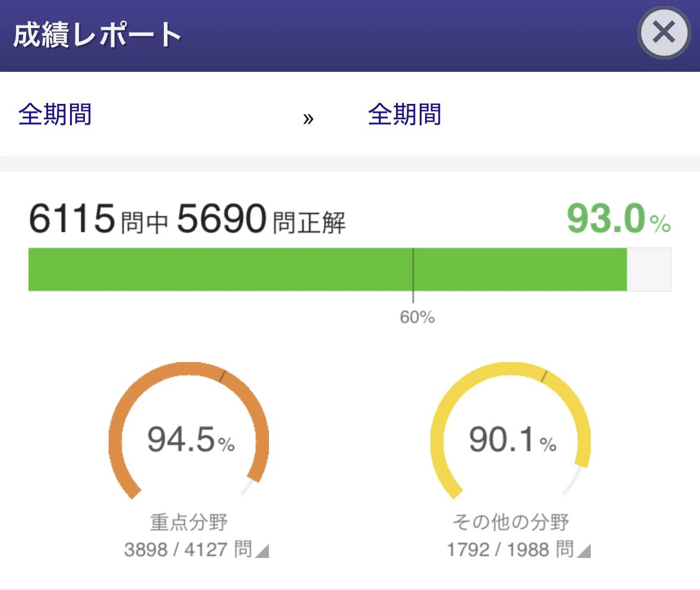Expand その他の分野 details with its triangle

coord(585,551)
